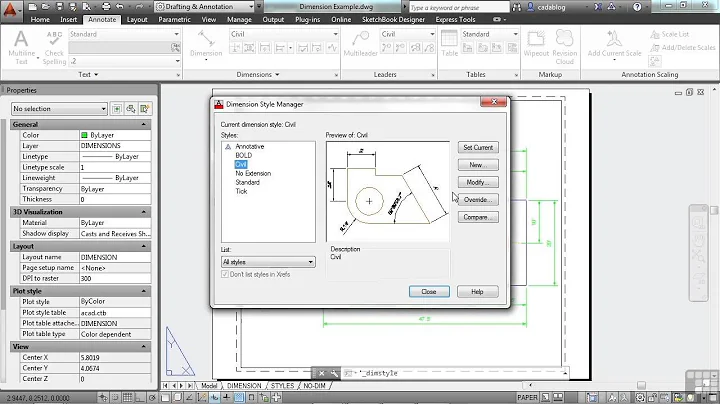Click the binoculars search icon
The image size is (720, 404).
[517, 7]
